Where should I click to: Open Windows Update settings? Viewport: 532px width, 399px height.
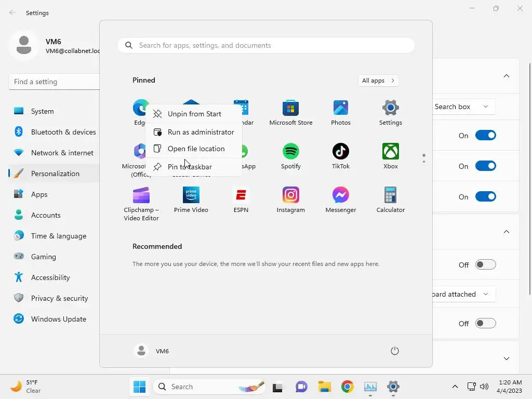coord(54,319)
